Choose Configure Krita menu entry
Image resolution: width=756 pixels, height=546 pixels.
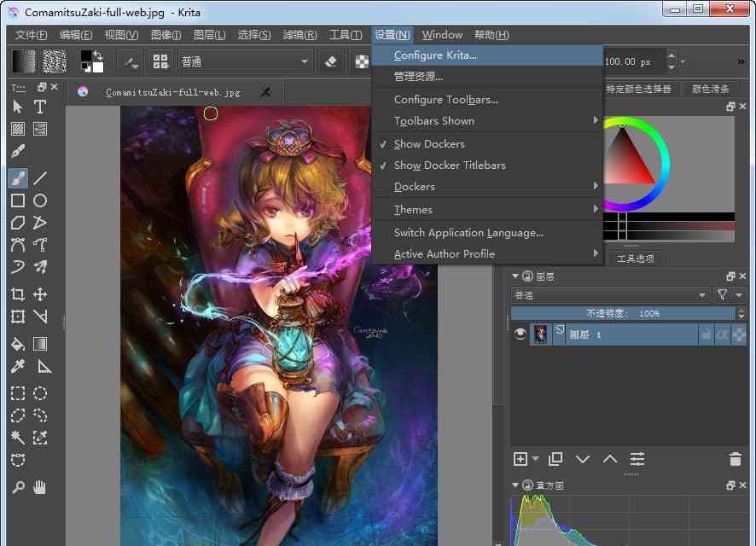point(488,55)
